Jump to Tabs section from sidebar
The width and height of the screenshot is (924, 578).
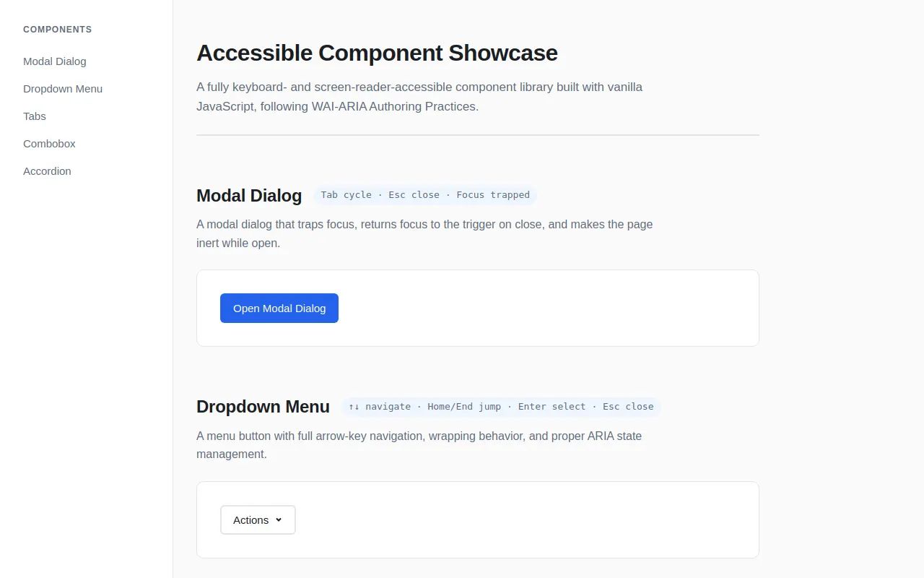(35, 116)
